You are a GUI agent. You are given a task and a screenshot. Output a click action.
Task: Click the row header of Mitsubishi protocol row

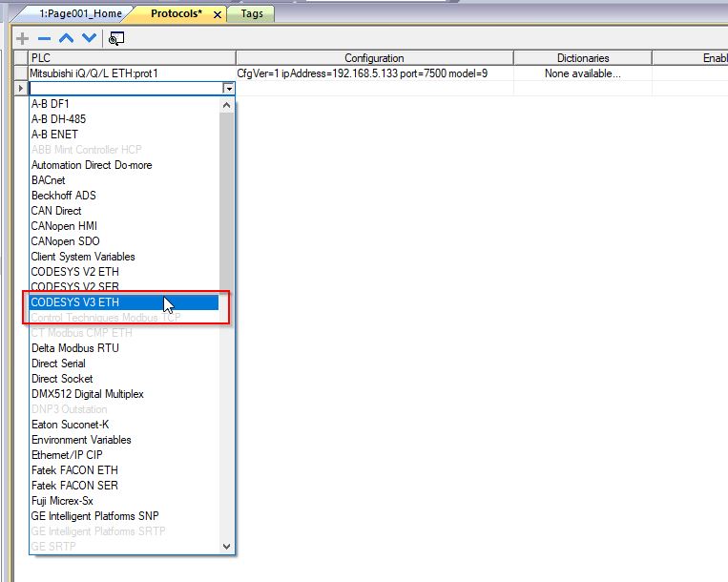[21, 73]
